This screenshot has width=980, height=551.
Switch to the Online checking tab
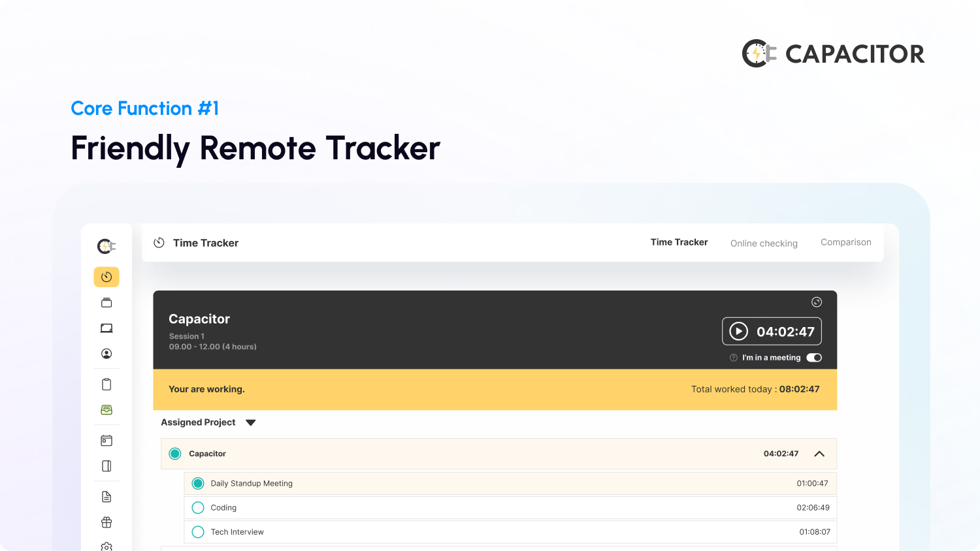pyautogui.click(x=764, y=243)
